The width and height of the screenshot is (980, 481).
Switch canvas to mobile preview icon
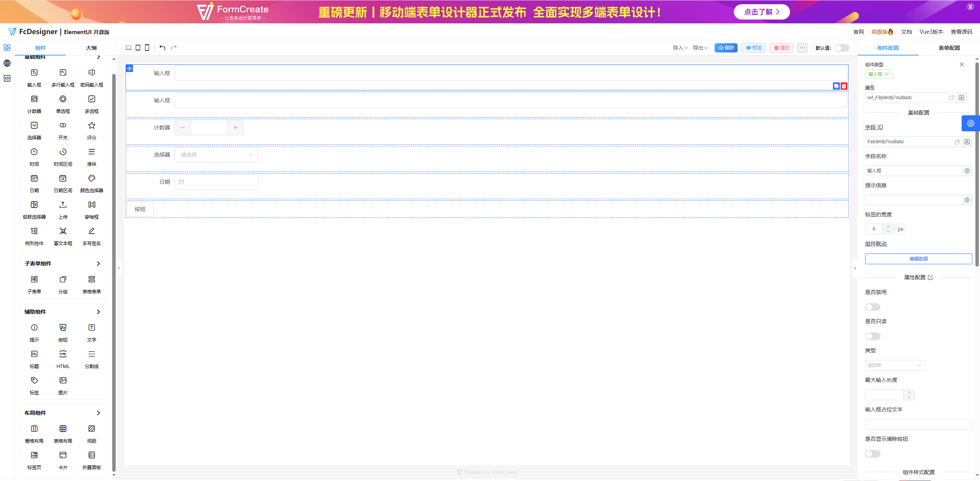coord(147,47)
